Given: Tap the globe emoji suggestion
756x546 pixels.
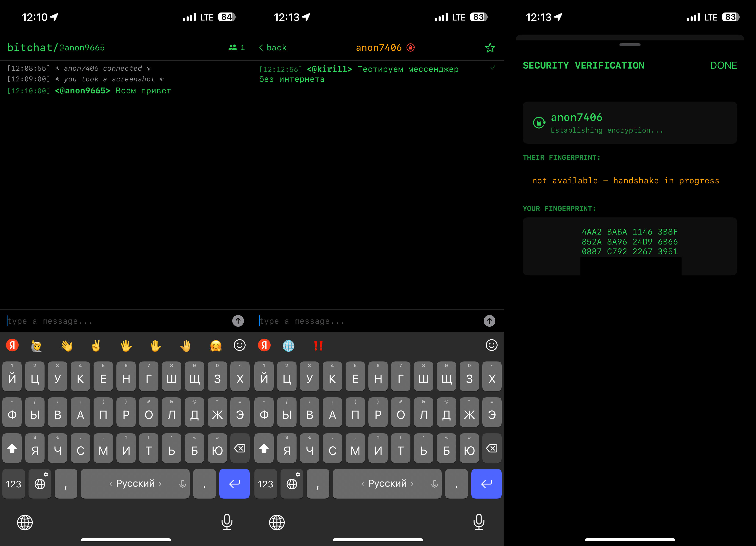Looking at the screenshot, I should tap(288, 346).
